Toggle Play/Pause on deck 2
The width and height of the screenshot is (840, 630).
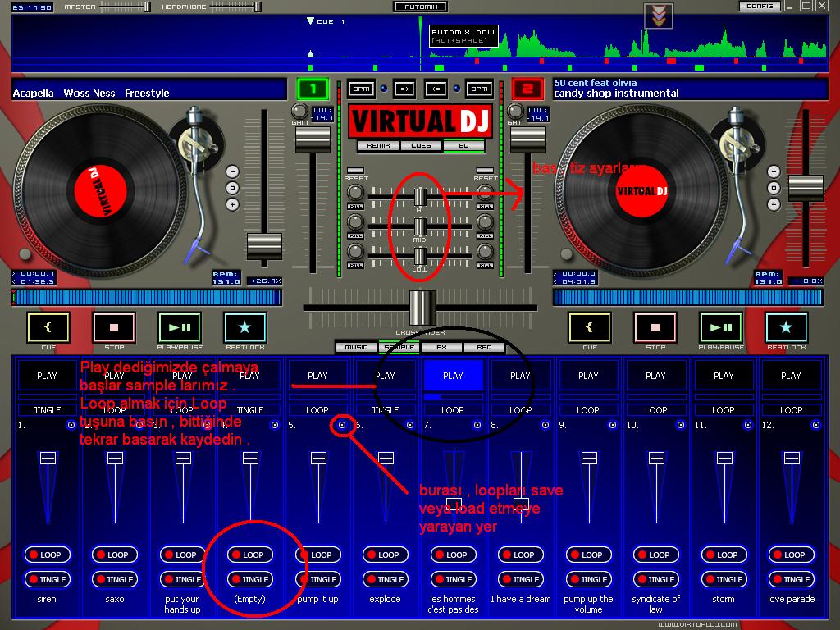[x=721, y=327]
